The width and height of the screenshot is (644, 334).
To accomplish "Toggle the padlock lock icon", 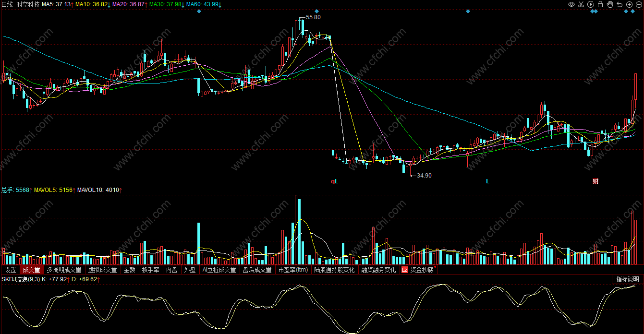I will [x=600, y=4].
